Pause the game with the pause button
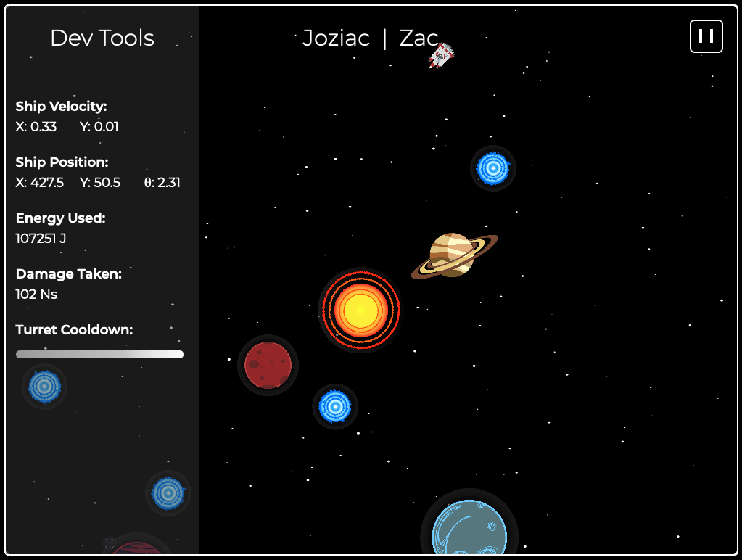Screen dimensions: 742x560 [706, 36]
